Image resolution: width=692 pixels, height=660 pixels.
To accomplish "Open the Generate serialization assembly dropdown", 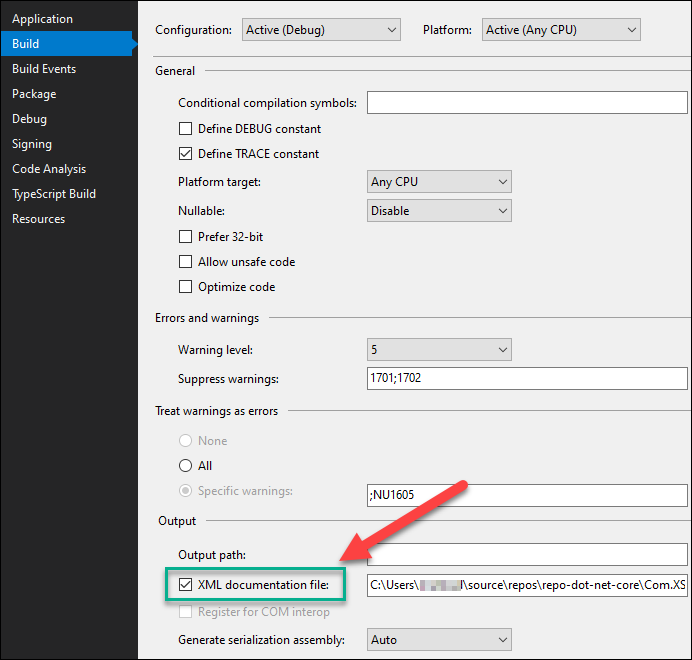I will click(x=440, y=640).
